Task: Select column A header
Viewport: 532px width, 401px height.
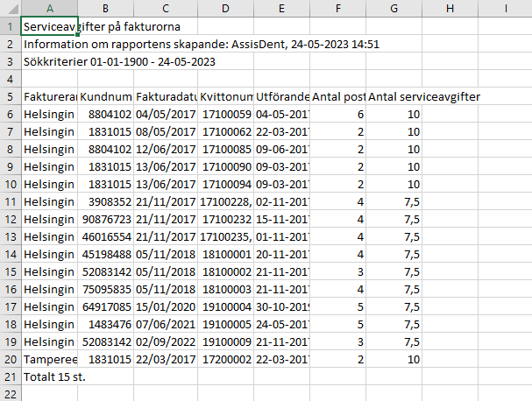Action: pos(50,8)
